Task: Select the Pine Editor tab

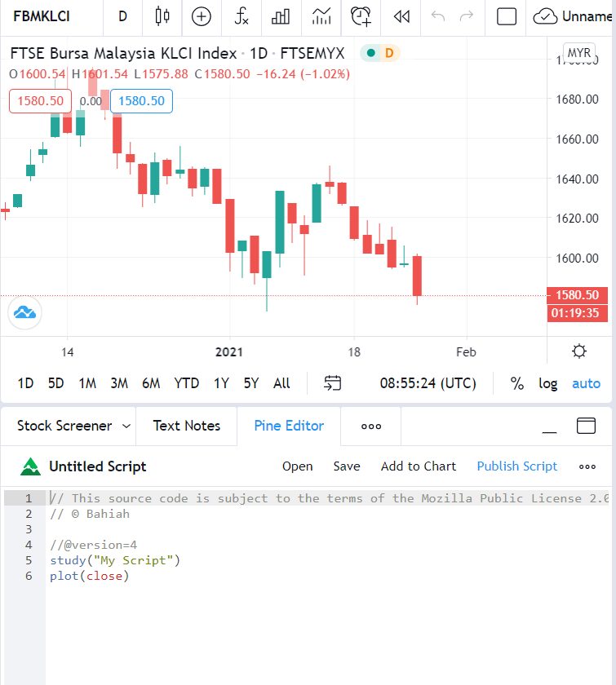Action: [289, 426]
